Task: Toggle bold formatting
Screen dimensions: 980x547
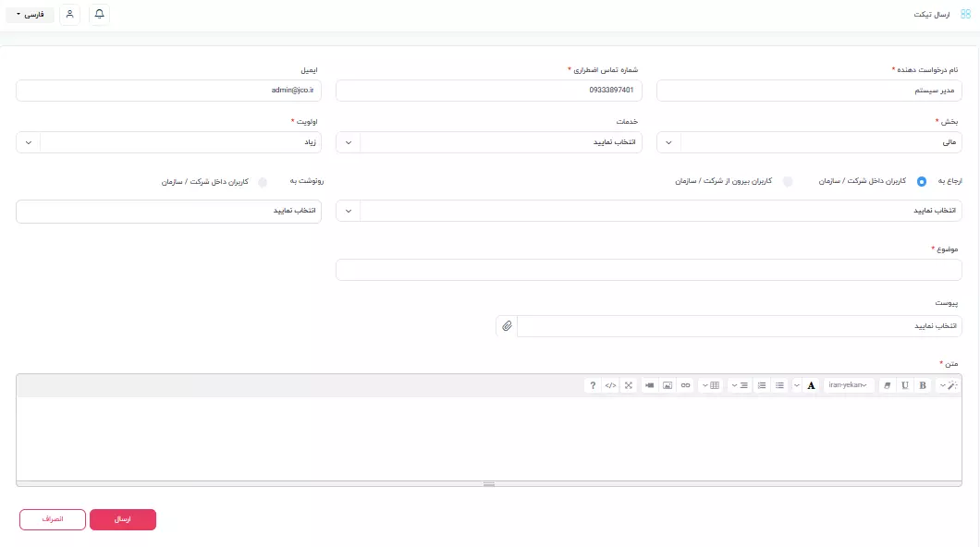Action: pyautogui.click(x=923, y=385)
